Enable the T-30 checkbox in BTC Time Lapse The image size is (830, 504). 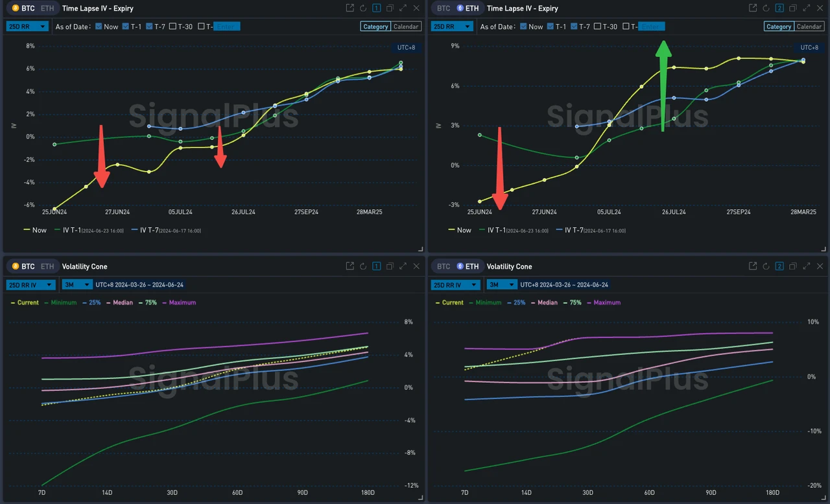[172, 27]
